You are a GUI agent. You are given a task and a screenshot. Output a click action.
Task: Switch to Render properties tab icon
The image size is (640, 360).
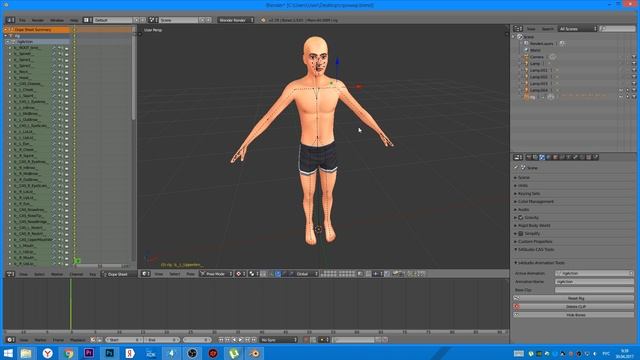pos(529,157)
